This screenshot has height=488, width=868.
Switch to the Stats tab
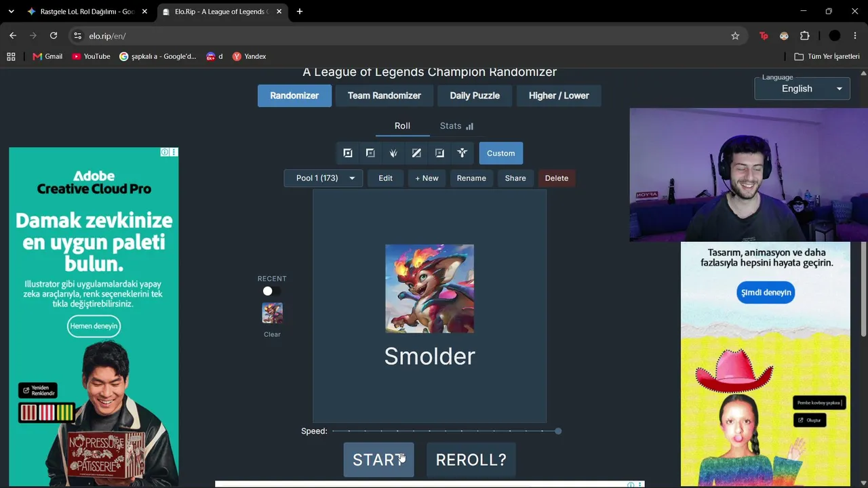[x=456, y=126]
